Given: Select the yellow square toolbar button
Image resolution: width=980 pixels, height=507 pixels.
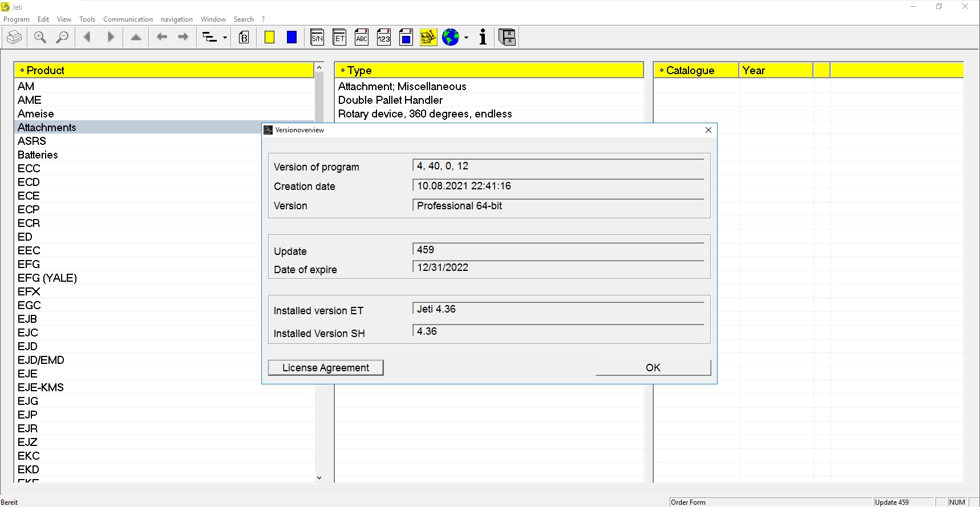Looking at the screenshot, I should point(270,38).
